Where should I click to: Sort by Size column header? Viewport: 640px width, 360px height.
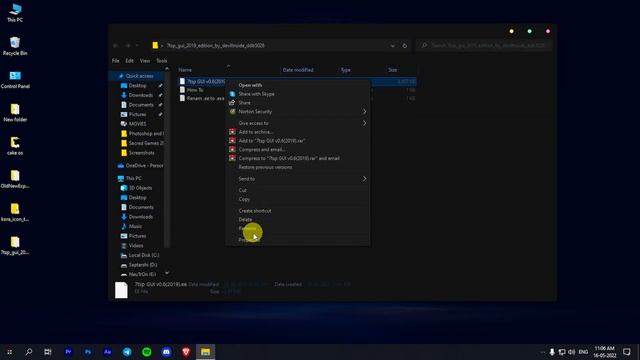point(392,70)
